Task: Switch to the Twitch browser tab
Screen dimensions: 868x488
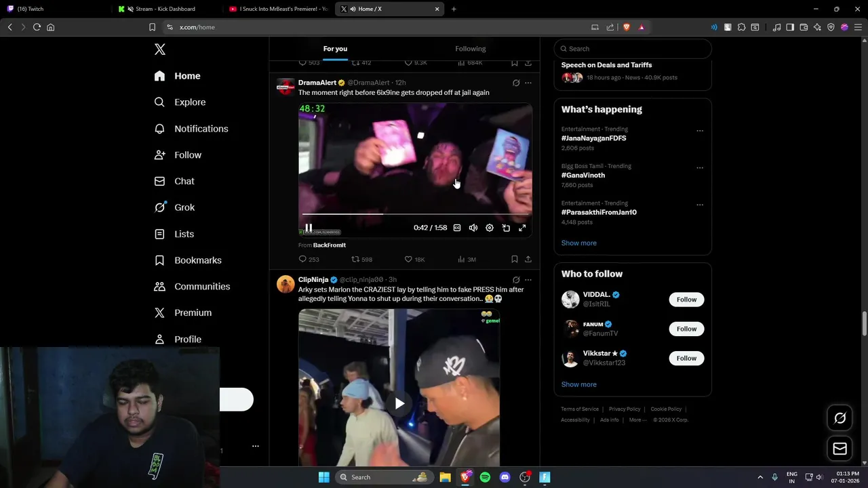Action: tap(56, 9)
